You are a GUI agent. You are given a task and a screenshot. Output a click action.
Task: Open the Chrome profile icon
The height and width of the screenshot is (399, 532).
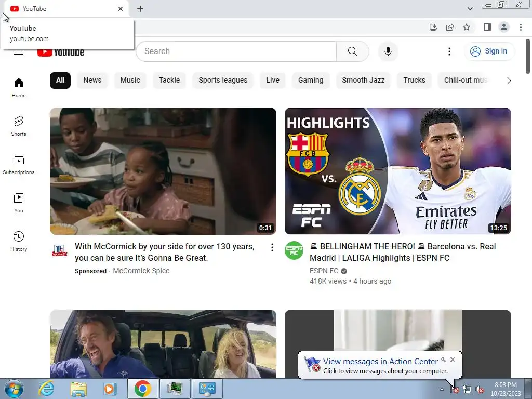pyautogui.click(x=504, y=27)
